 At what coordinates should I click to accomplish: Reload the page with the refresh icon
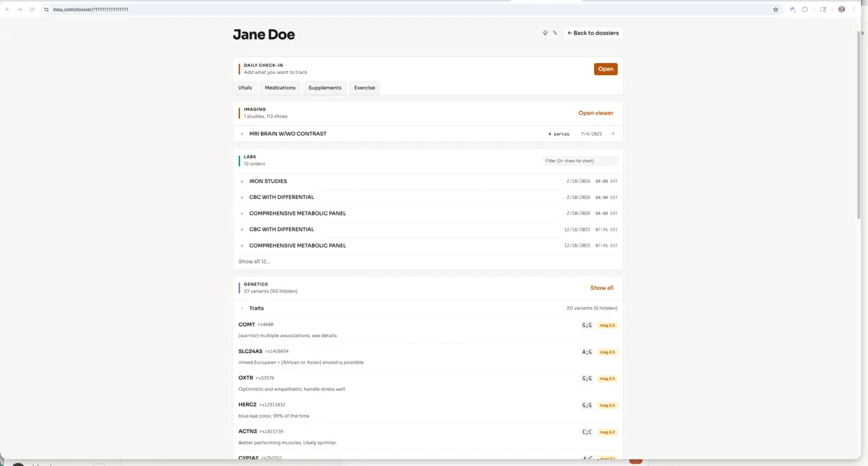(32, 9)
